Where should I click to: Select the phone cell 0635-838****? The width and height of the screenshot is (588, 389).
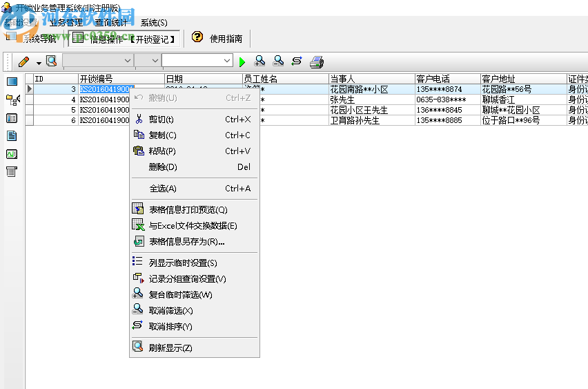tap(448, 100)
